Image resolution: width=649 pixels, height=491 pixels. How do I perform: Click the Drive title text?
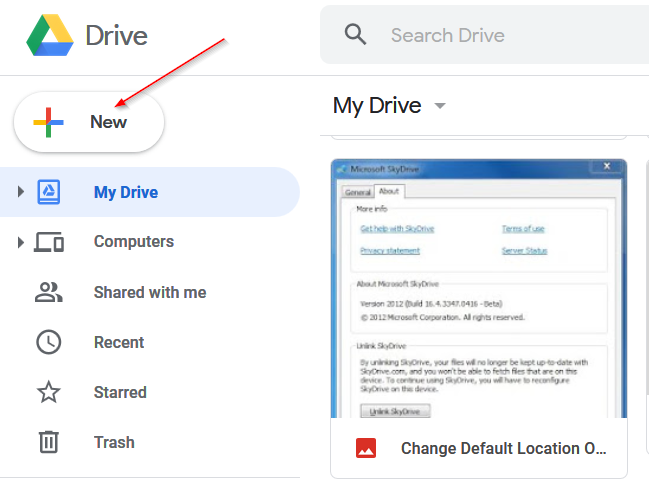coord(116,36)
